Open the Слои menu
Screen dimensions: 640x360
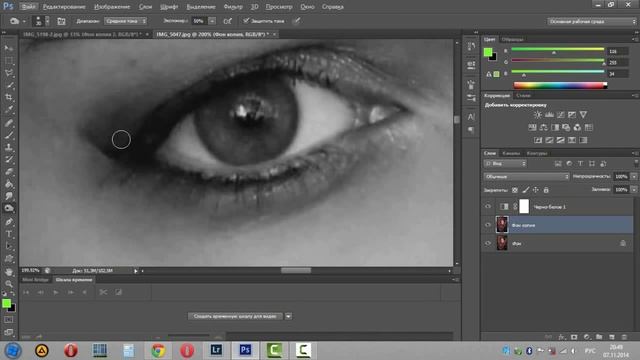145,7
